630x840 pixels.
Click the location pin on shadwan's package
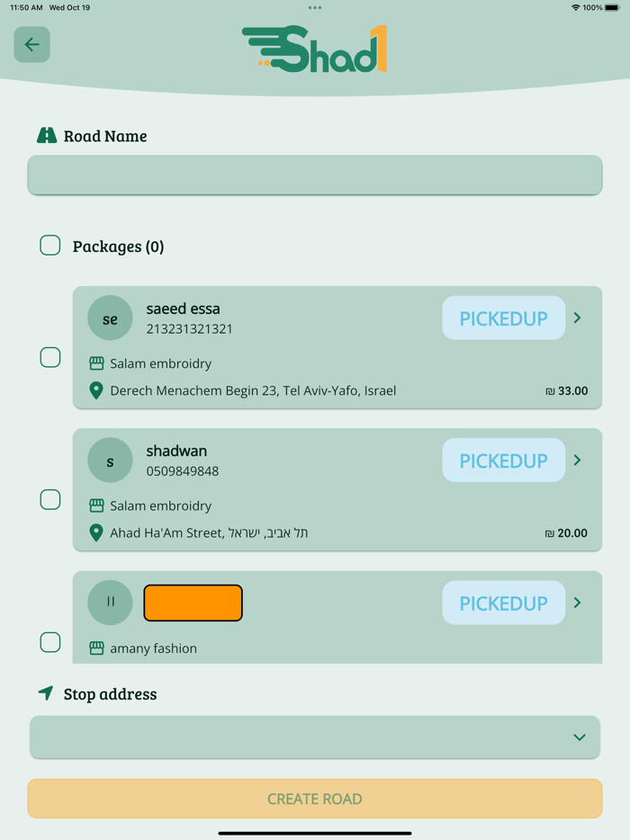96,532
